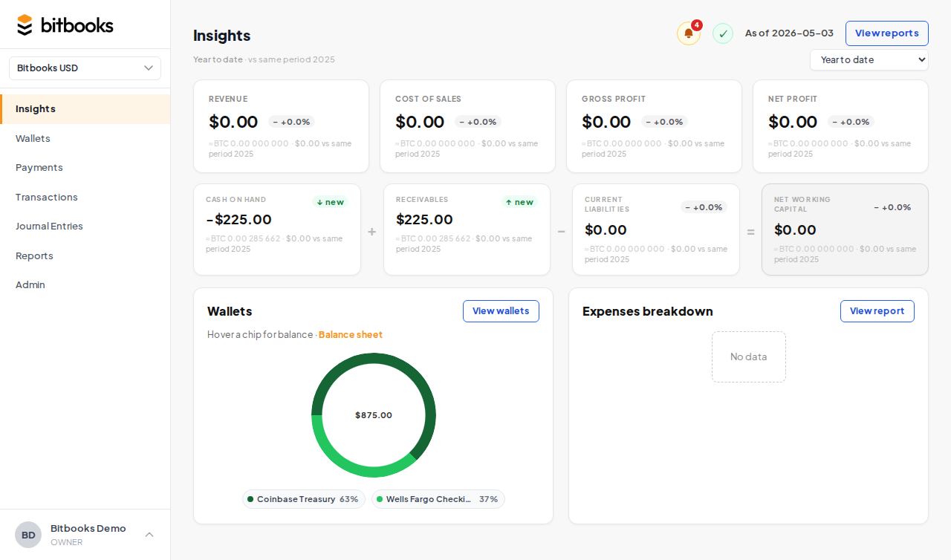Open the Cash on Hand card
This screenshot has height=560, width=951.
277,229
